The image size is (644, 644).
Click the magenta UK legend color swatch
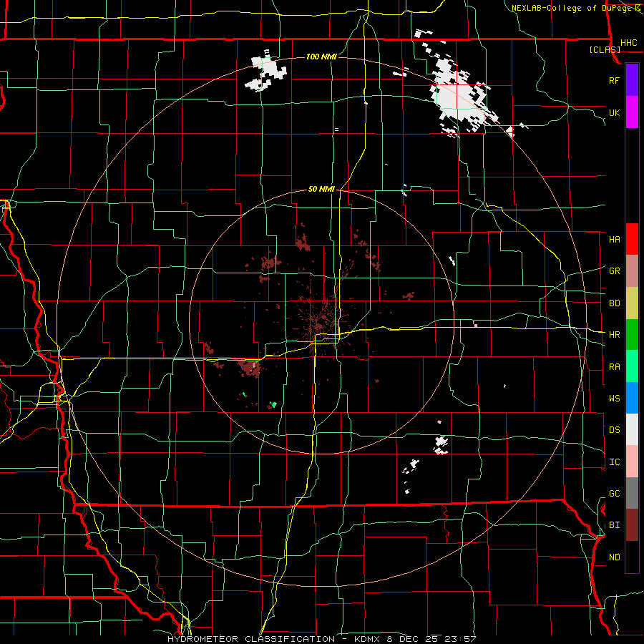(x=632, y=112)
